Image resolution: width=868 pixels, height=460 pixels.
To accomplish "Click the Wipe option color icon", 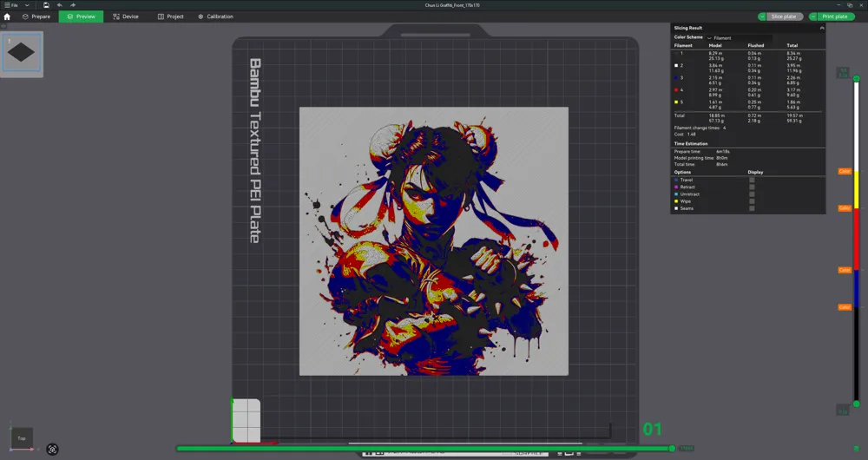I will point(676,201).
